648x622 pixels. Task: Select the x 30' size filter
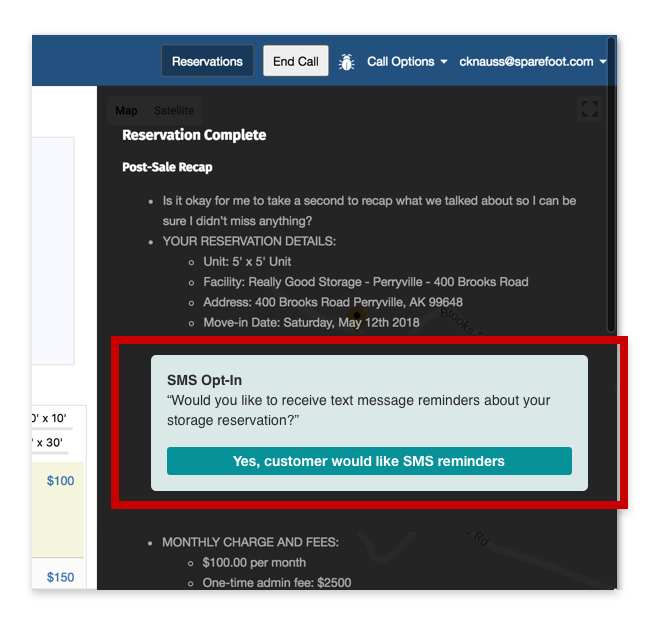[48, 443]
